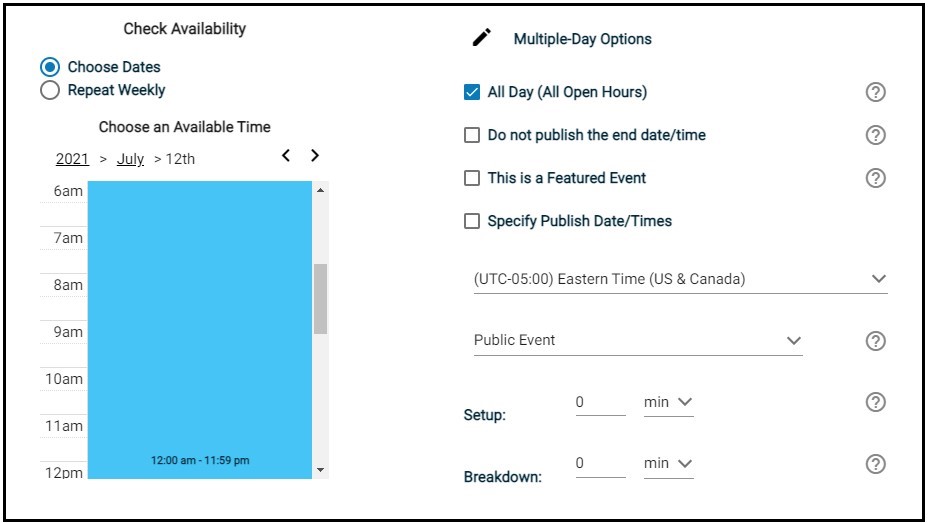Open help for end date publishing option
The height and width of the screenshot is (523, 931).
click(x=875, y=136)
